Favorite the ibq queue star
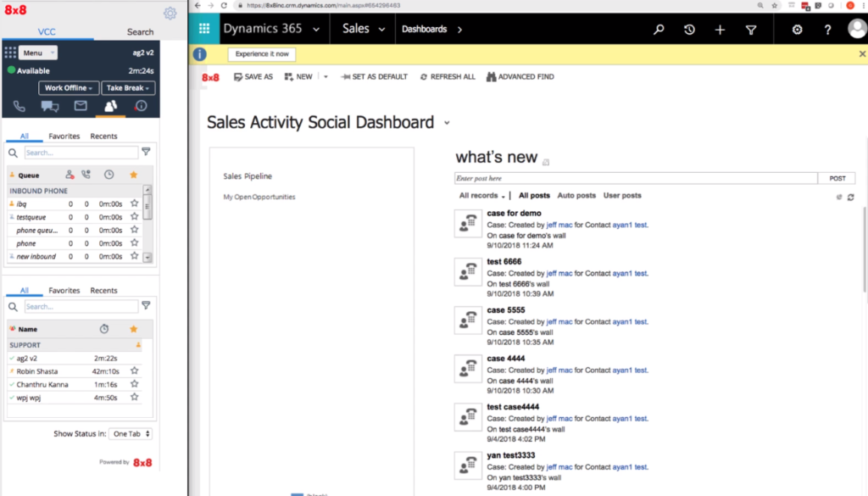Viewport: 868px width, 496px height. click(x=134, y=203)
